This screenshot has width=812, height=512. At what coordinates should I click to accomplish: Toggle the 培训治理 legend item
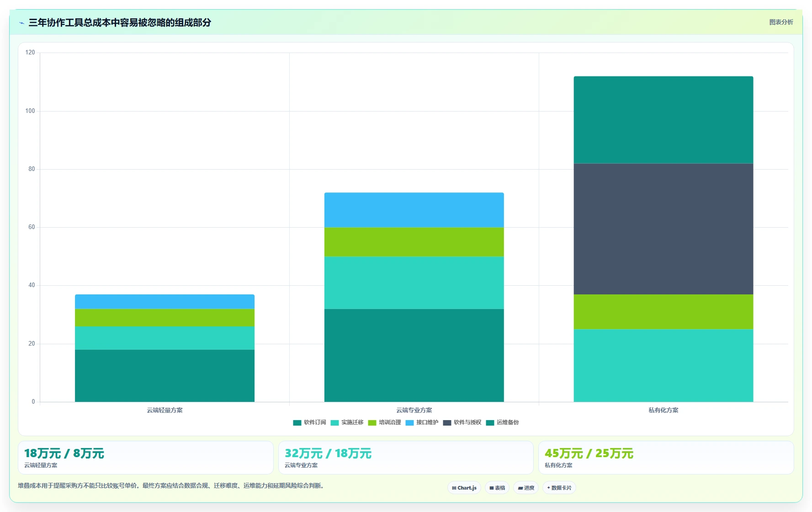click(384, 422)
